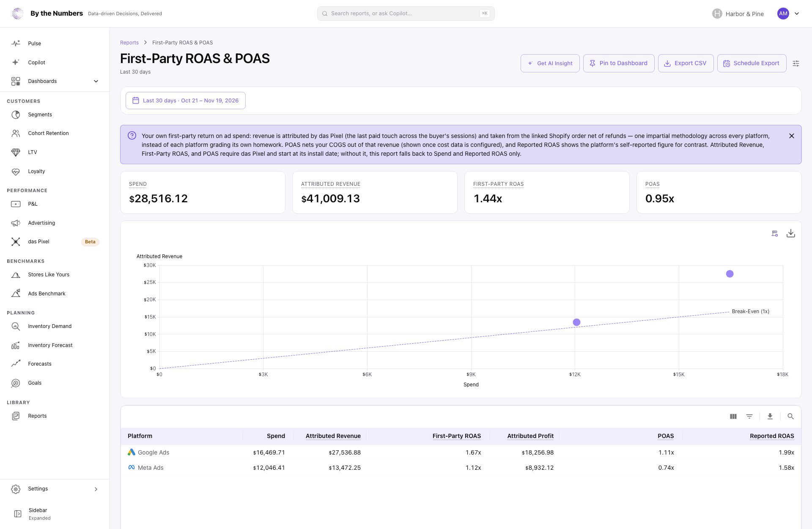
Task: Click chart annotation icon above scatter plot
Action: [774, 234]
